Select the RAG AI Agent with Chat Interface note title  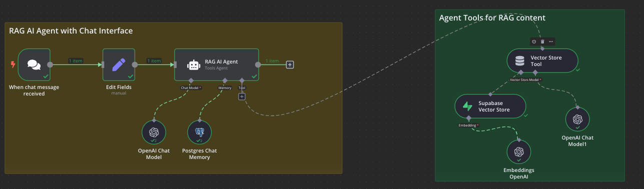[x=71, y=31]
